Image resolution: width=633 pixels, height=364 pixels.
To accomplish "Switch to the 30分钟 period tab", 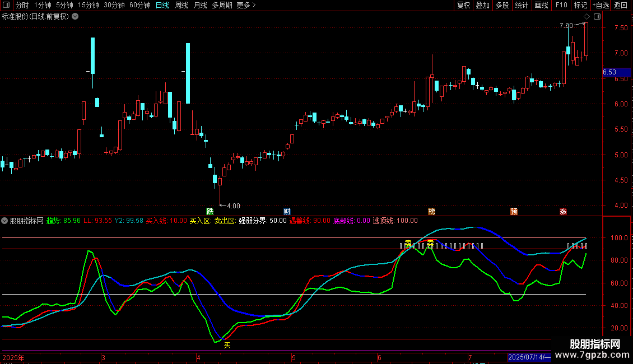I will pyautogui.click(x=114, y=5).
